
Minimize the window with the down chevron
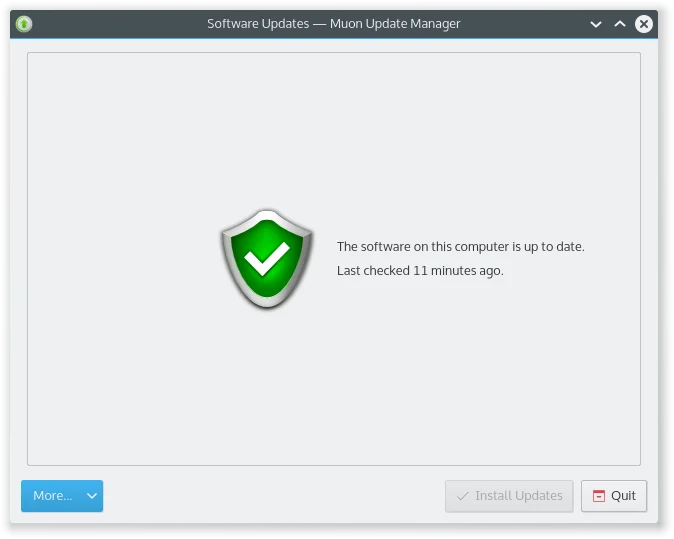[x=596, y=24]
